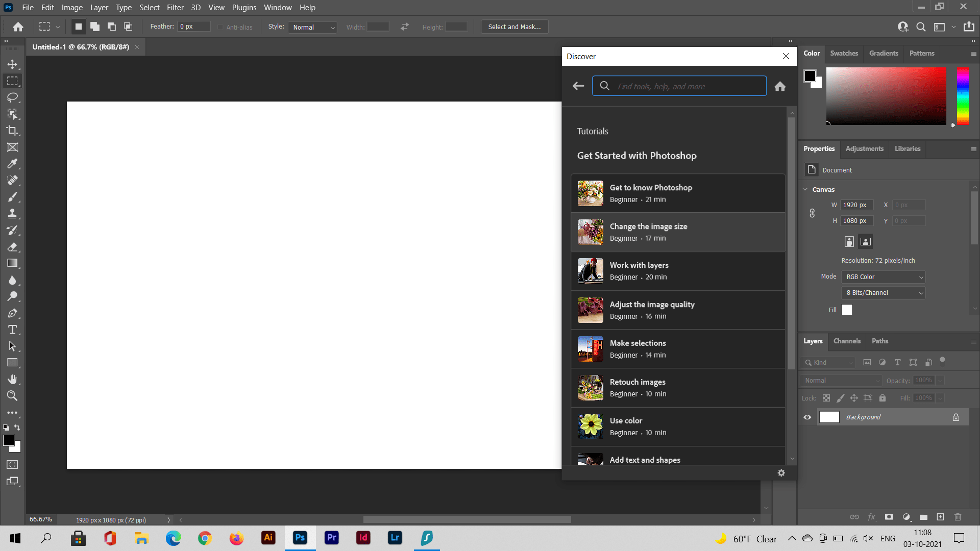This screenshot has width=980, height=551.
Task: Hide the Background layer
Action: pos(807,417)
